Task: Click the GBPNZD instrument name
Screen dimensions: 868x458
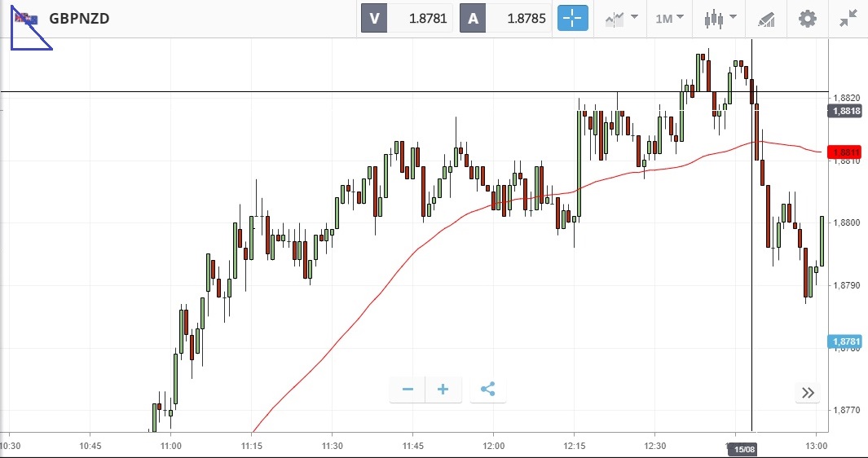Action: tap(79, 18)
